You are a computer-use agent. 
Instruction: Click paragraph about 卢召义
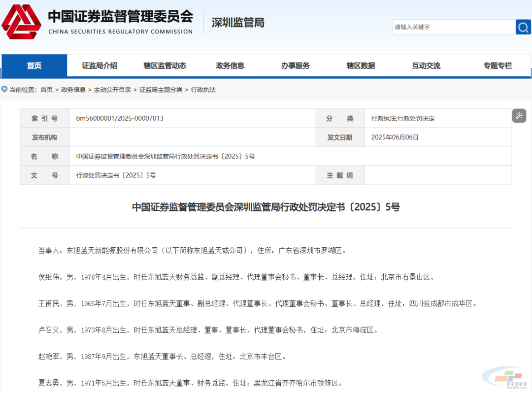click(208, 330)
